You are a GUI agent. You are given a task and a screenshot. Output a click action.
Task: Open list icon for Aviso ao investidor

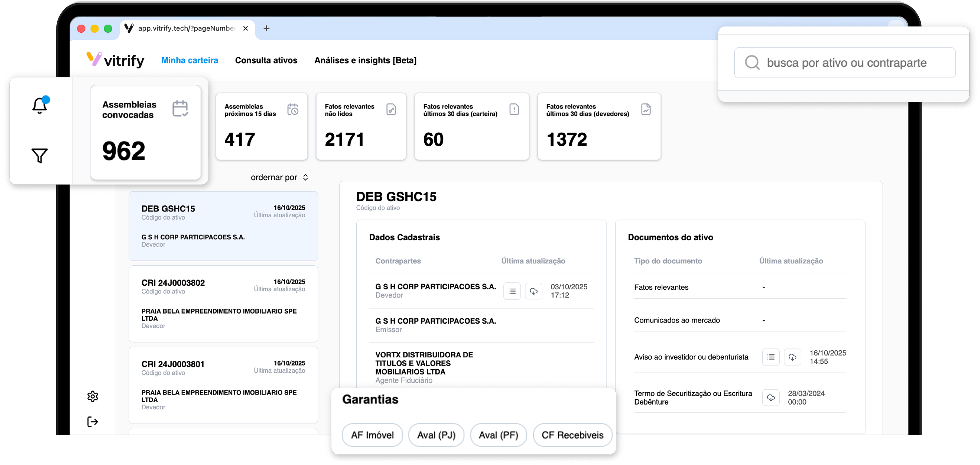point(771,357)
